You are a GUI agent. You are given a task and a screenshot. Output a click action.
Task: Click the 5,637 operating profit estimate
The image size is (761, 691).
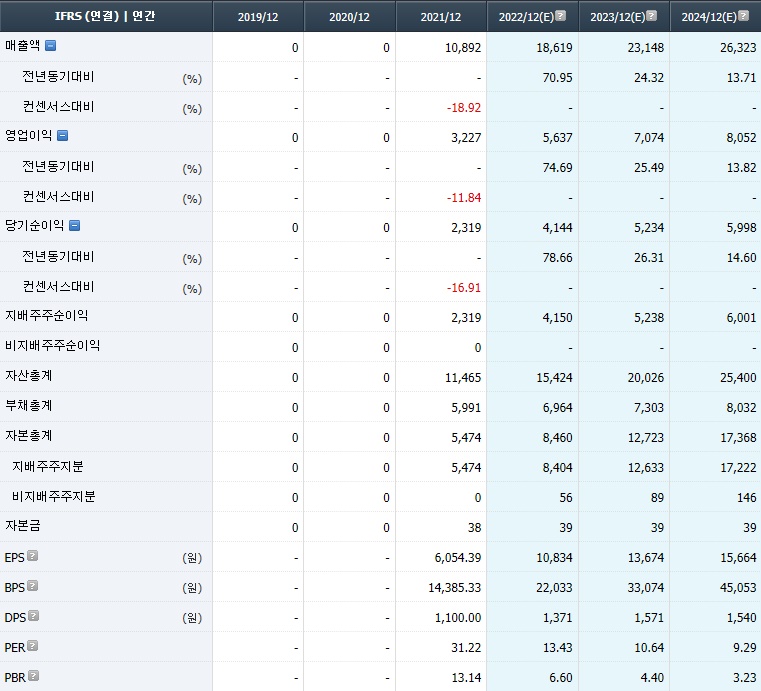[x=558, y=138]
